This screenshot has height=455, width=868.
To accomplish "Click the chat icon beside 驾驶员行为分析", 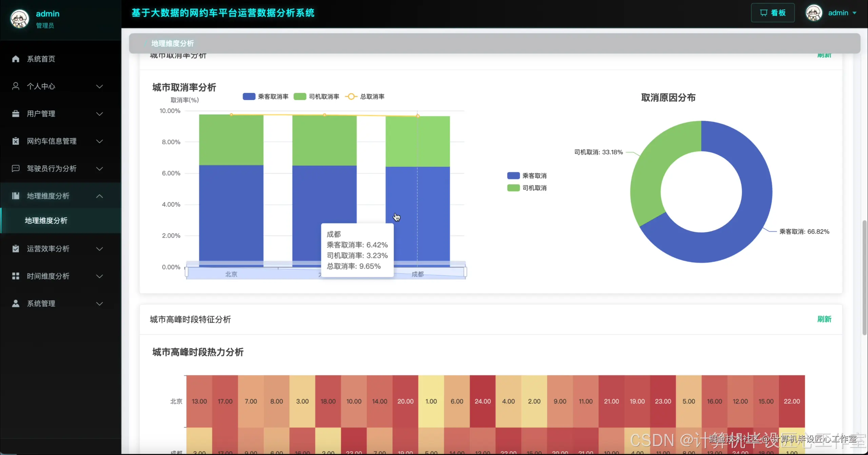I will tap(16, 168).
